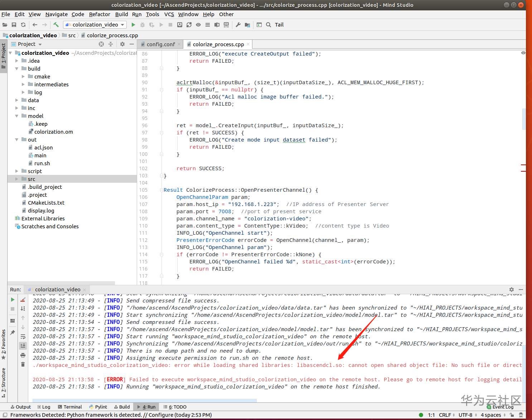532x420 pixels.
Task: Switch to the config.conf editor tab
Action: (161, 44)
